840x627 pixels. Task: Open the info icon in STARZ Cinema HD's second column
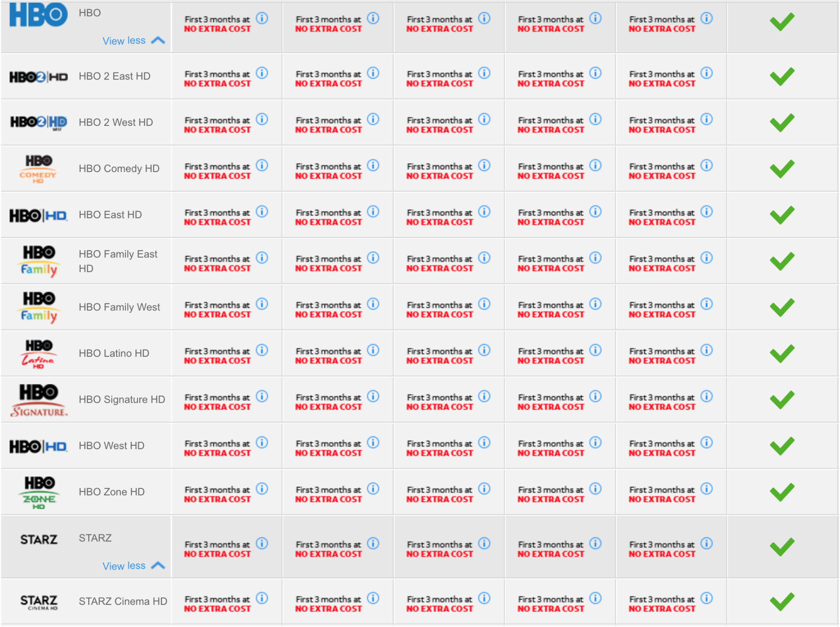point(373,598)
